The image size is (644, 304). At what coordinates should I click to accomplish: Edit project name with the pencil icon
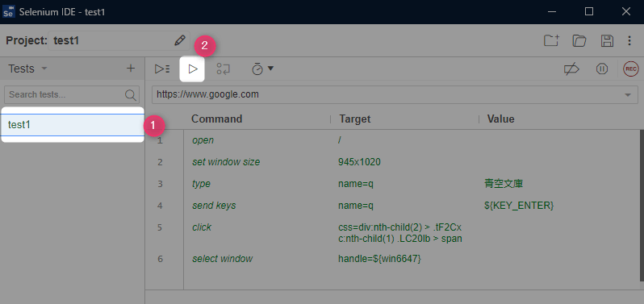point(179,40)
